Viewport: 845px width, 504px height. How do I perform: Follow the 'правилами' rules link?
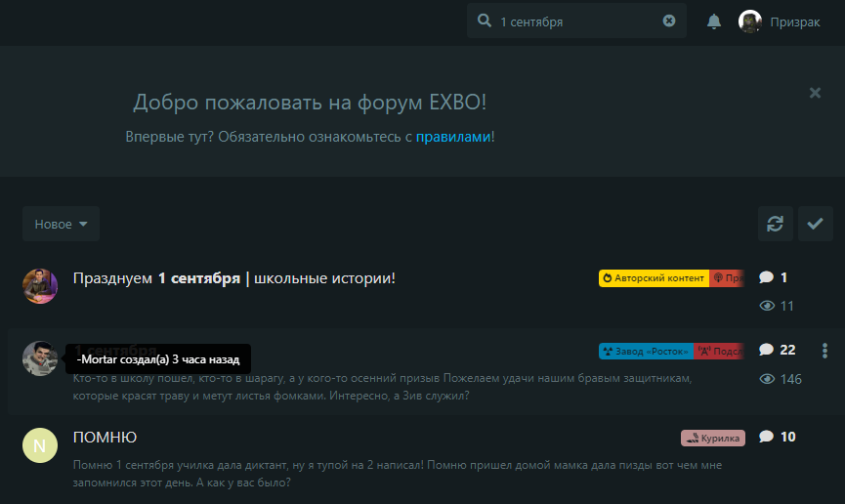click(453, 137)
